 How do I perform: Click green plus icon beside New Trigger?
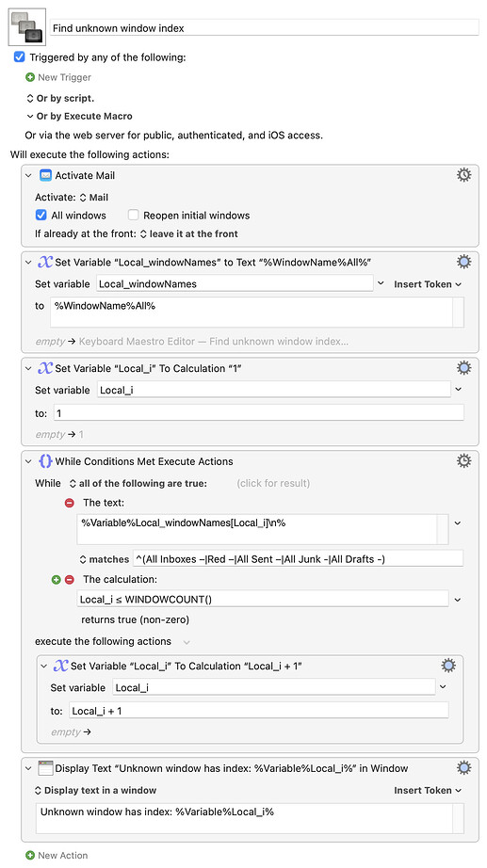tap(30, 77)
